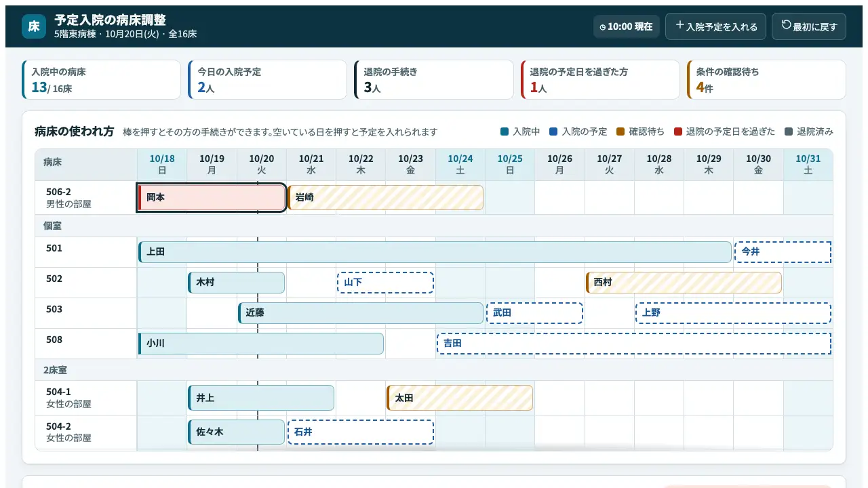This screenshot has height=488, width=868.
Task: Select 岩崎's pending bar in 506-2
Action: [385, 198]
